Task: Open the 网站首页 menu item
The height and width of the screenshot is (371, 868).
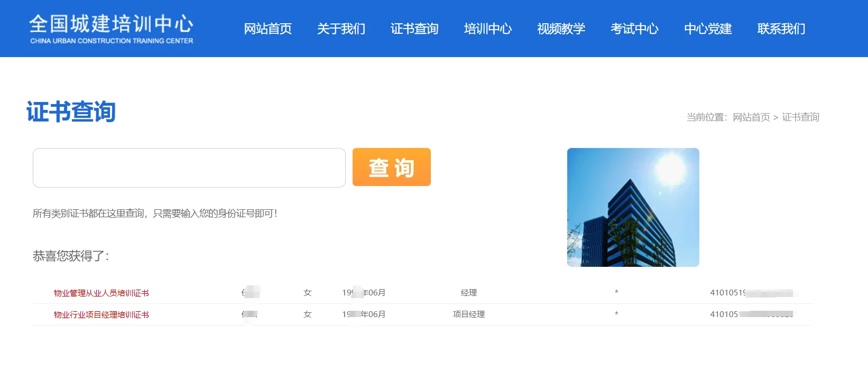Action: 267,29
